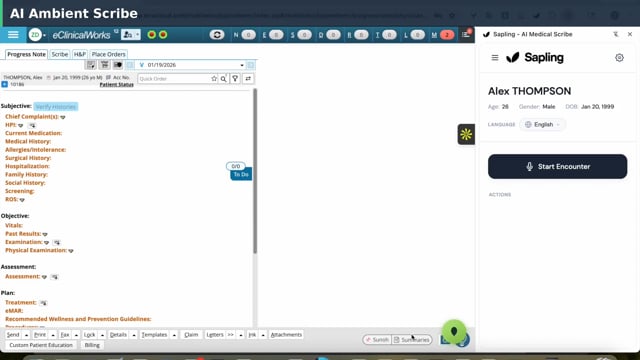Switch to the Place Orders tab
Screen dimensions: 640x360
pyautogui.click(x=109, y=54)
